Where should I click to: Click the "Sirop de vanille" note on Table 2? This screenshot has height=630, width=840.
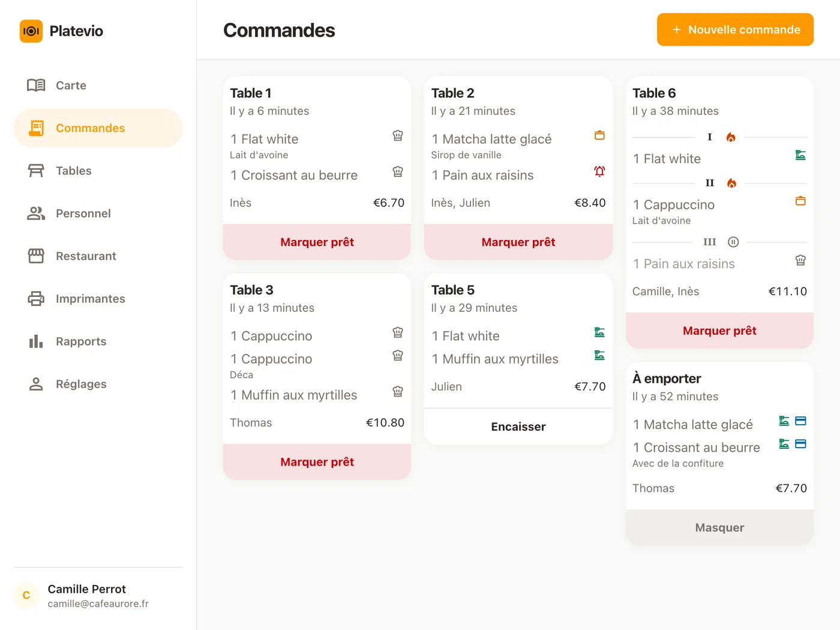point(466,155)
